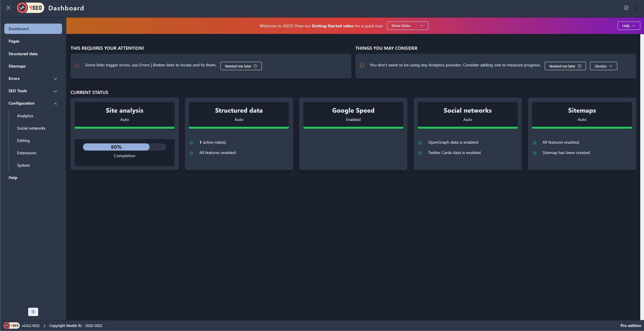644x331 pixels.
Task: Open Analytics under Configuration
Action: [x=25, y=116]
